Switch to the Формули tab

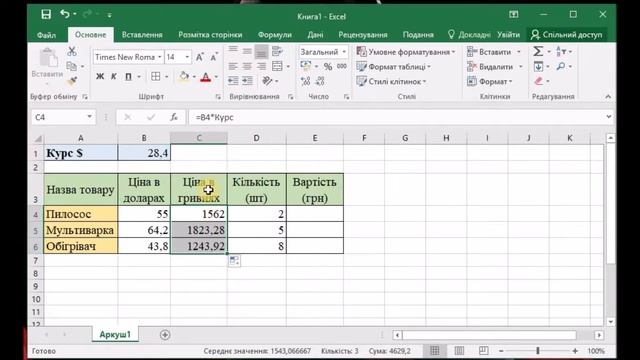(x=275, y=35)
